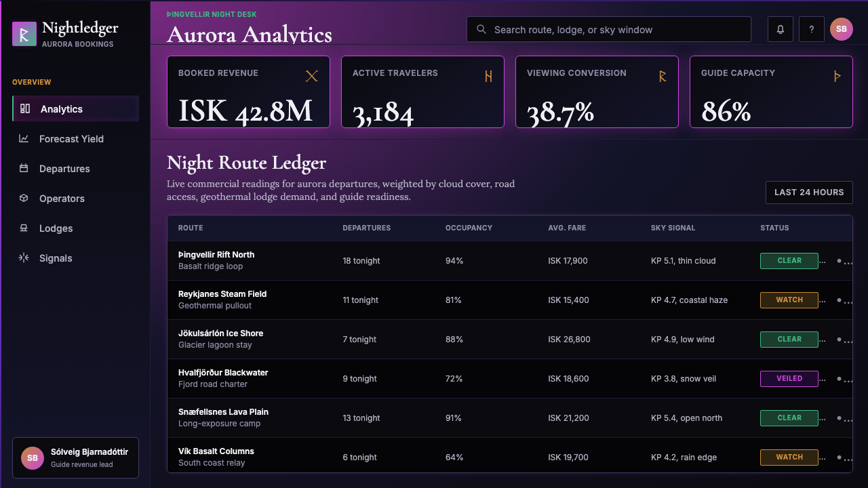This screenshot has width=868, height=488.
Task: Sort by the Route column header
Action: [x=191, y=228]
